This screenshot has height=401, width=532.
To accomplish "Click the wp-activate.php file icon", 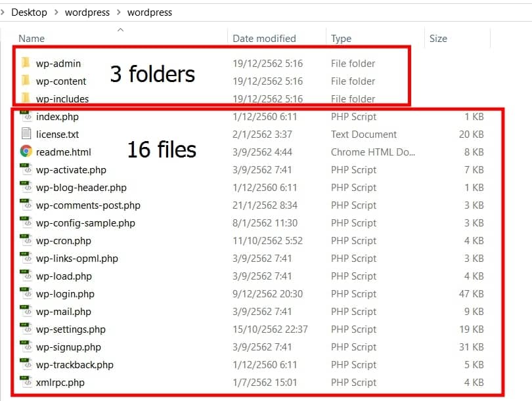I will point(26,169).
